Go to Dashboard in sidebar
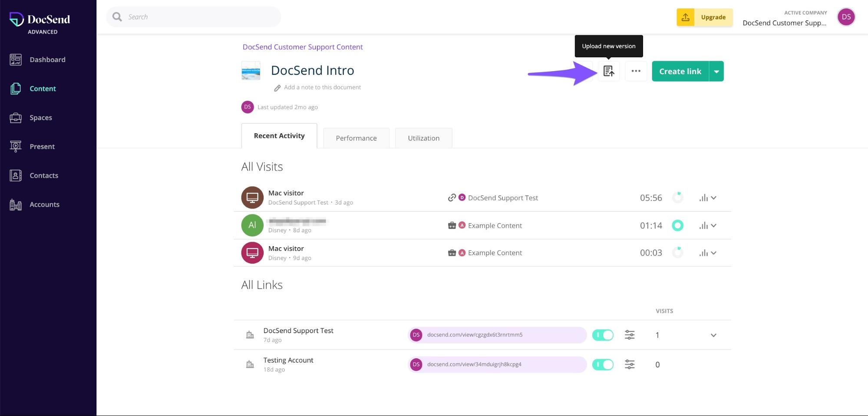This screenshot has width=868, height=416. tap(47, 59)
